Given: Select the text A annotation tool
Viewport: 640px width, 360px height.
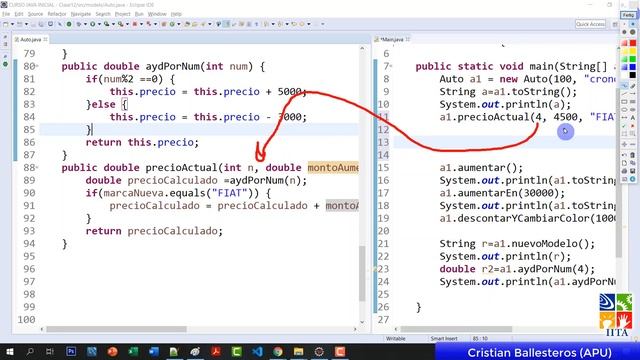Looking at the screenshot, I should [633, 118].
